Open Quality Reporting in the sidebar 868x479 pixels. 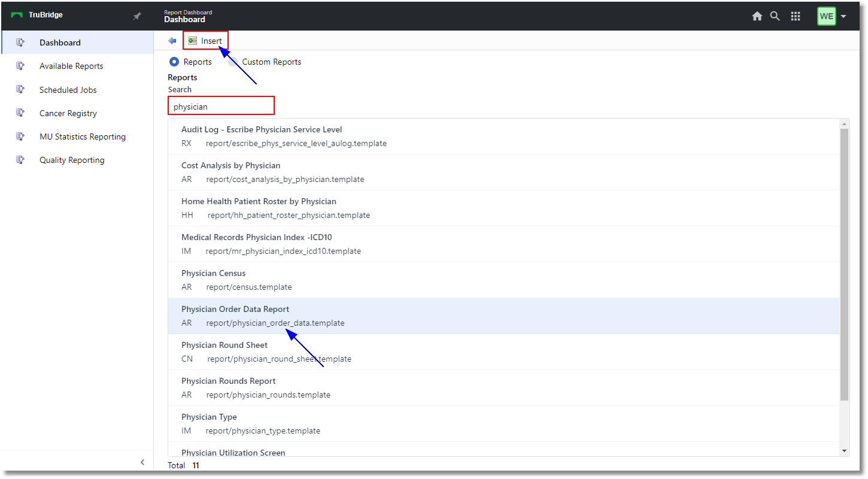[x=77, y=160]
